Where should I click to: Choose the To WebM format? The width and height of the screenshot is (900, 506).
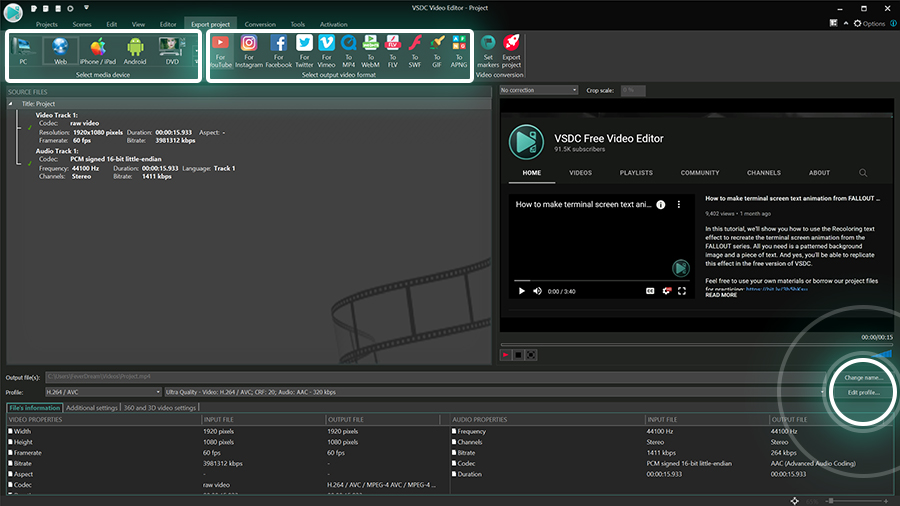coord(370,51)
